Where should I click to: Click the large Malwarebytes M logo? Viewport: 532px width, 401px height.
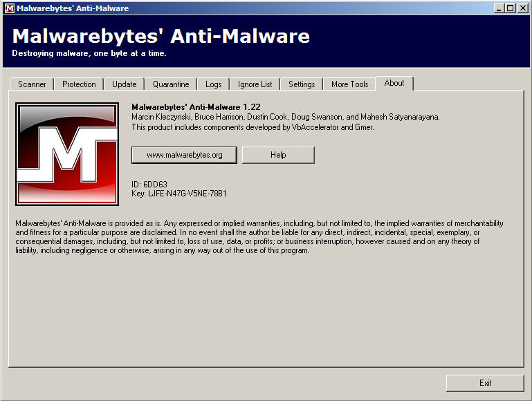[x=67, y=154]
